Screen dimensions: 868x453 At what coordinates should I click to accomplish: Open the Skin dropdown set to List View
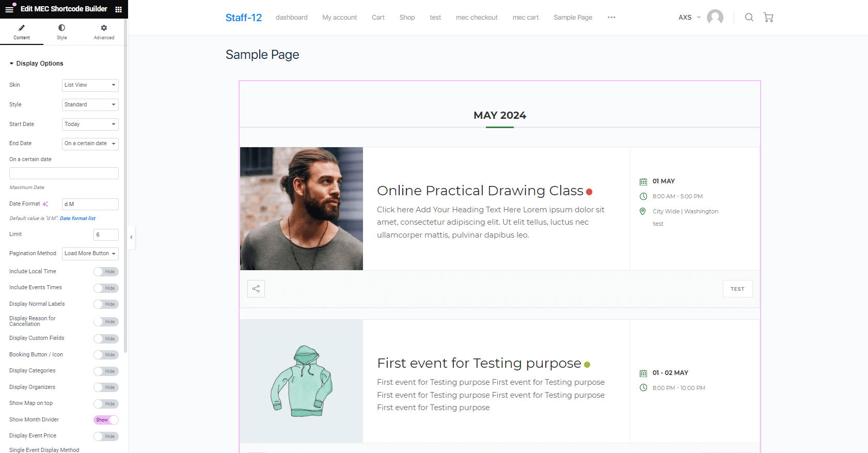coord(90,85)
